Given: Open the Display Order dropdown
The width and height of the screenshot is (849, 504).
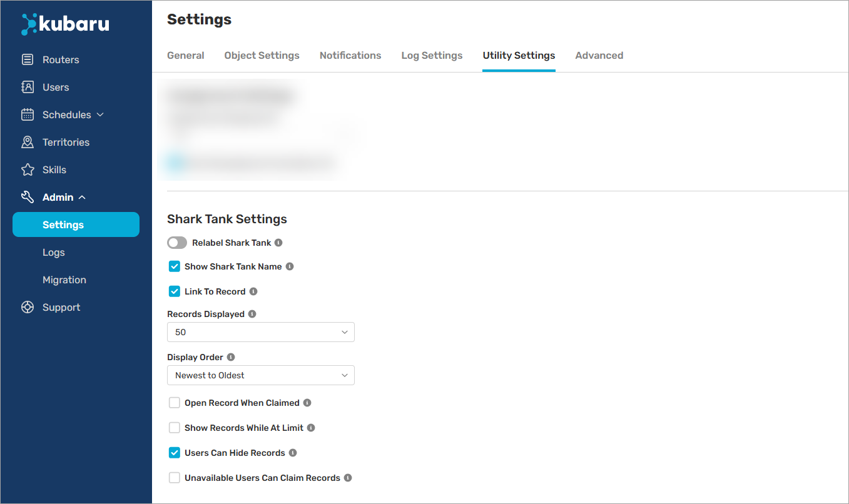Looking at the screenshot, I should coord(260,375).
